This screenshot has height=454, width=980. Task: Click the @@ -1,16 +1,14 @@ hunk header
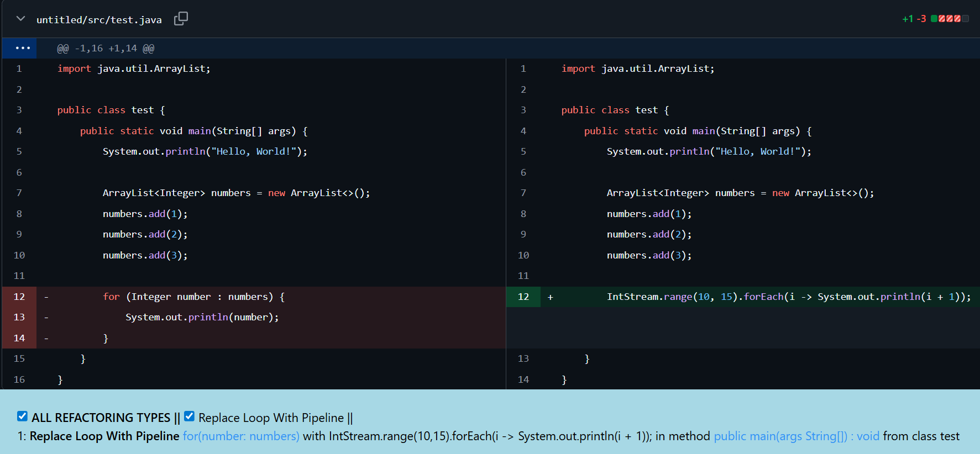click(x=106, y=49)
